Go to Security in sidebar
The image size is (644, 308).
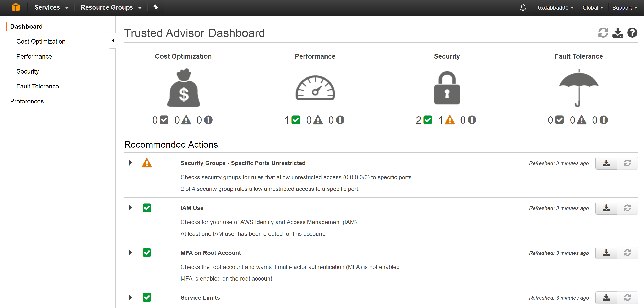27,71
